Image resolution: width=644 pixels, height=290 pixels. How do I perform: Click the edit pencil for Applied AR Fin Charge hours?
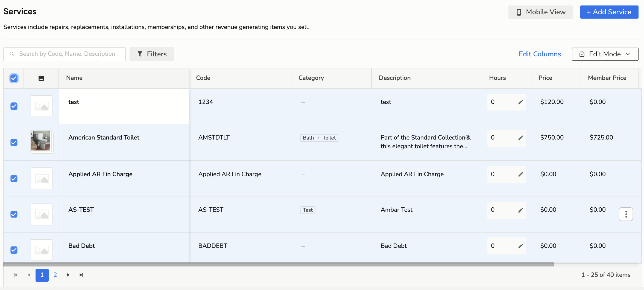(520, 174)
